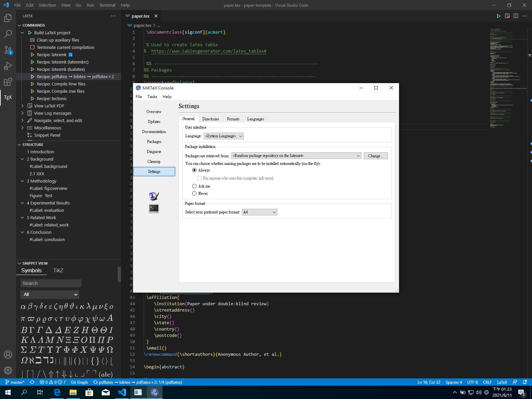Select the Always install option

click(x=195, y=170)
